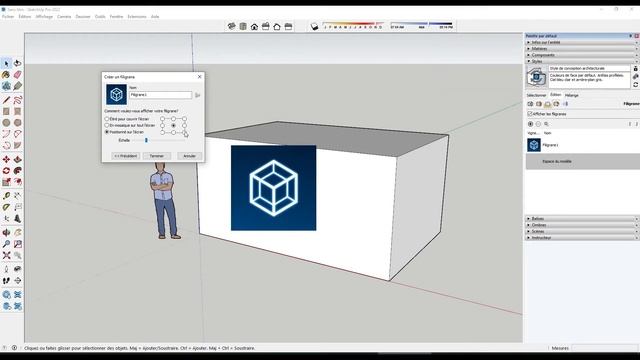Screen dimensions: 640x360
Task: Switch to the Sélectionner tab in Styles
Action: pyautogui.click(x=536, y=95)
